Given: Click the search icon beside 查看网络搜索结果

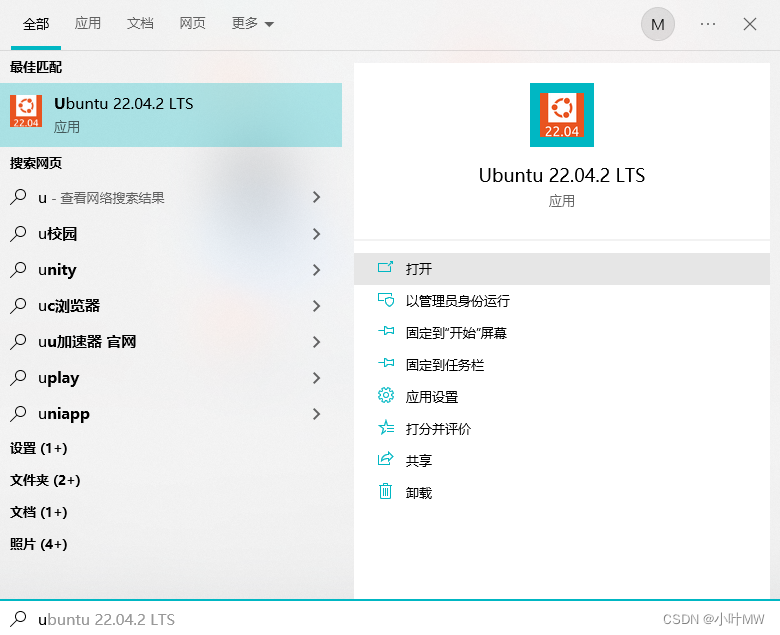Looking at the screenshot, I should (18, 197).
